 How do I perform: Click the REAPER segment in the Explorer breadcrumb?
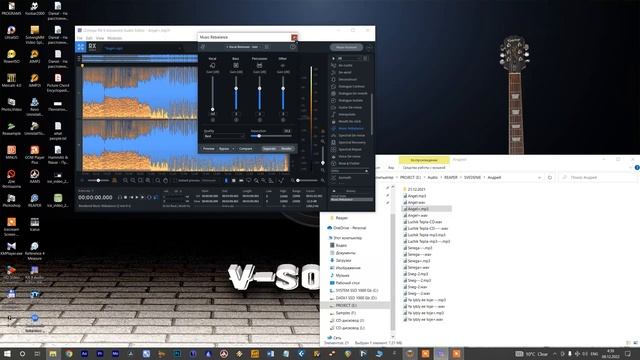point(451,178)
